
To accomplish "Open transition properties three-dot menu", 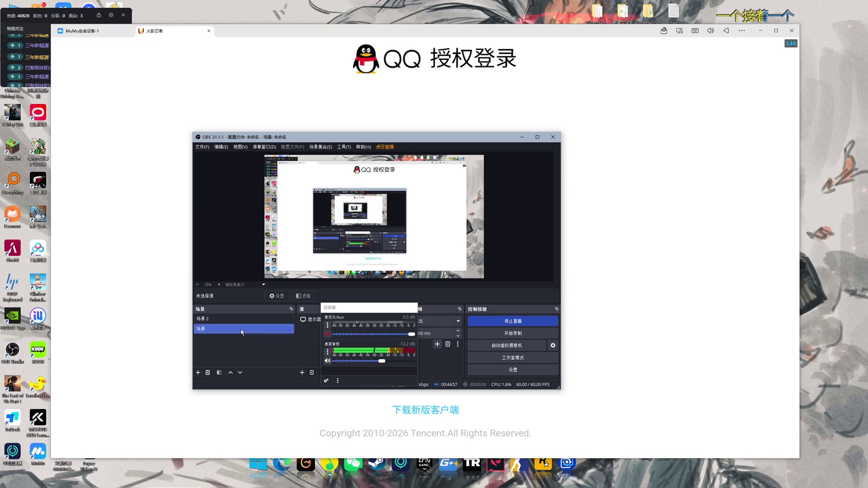I will click(458, 344).
